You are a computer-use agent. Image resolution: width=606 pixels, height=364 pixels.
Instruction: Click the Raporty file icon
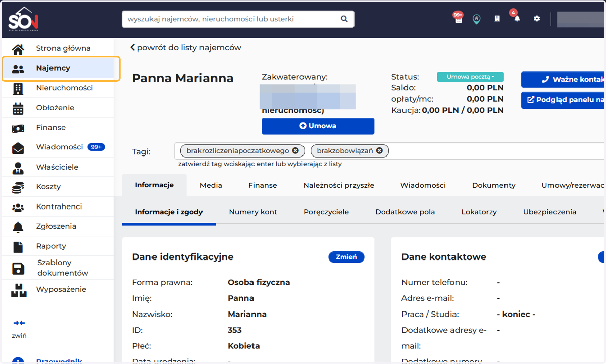(18, 247)
